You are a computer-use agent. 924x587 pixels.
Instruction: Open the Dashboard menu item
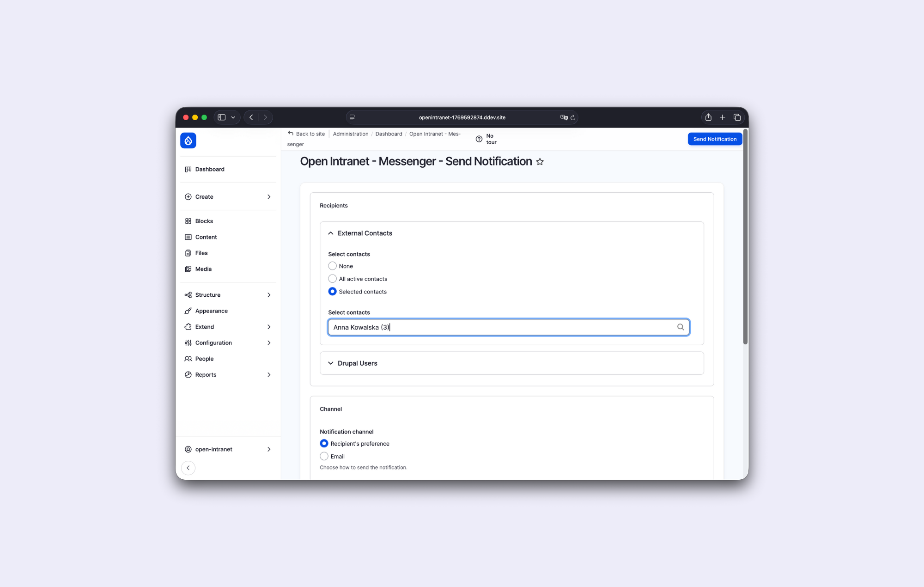coord(210,169)
